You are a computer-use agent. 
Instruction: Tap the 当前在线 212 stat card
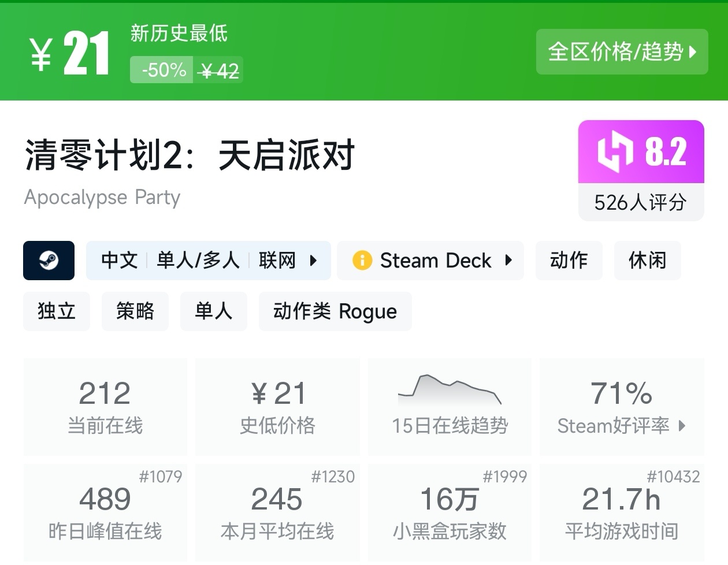coord(105,407)
